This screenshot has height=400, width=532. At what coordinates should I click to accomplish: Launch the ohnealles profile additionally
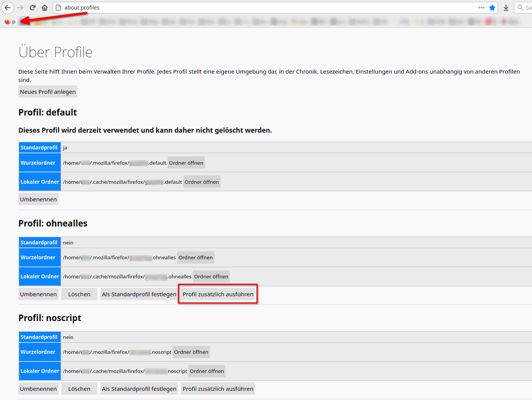pos(218,294)
